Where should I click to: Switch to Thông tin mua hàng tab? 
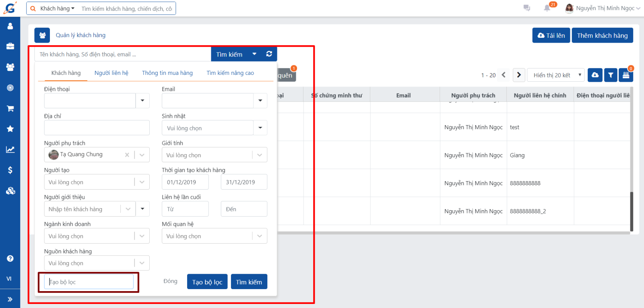pyautogui.click(x=167, y=73)
